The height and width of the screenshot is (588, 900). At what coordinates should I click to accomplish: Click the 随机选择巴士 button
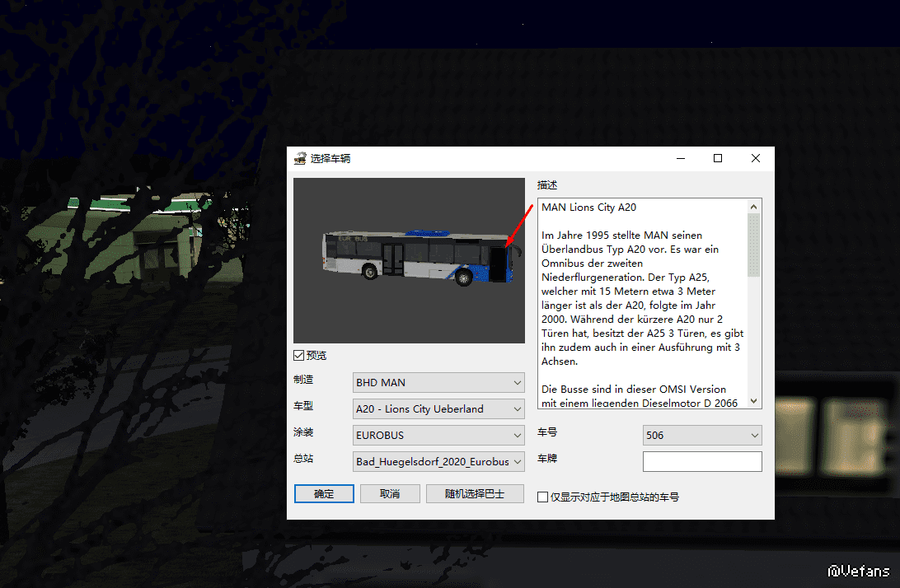(475, 494)
